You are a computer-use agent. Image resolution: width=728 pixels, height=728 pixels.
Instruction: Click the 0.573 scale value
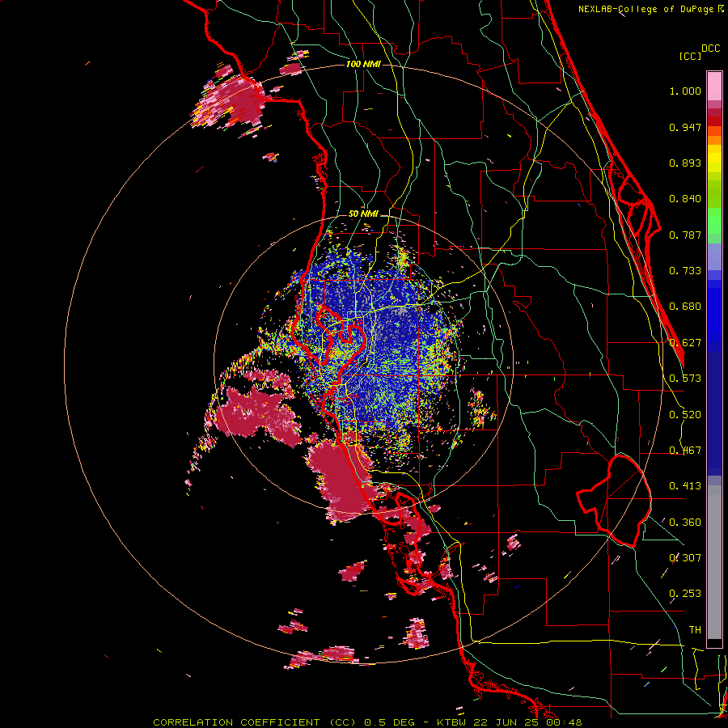pos(685,379)
